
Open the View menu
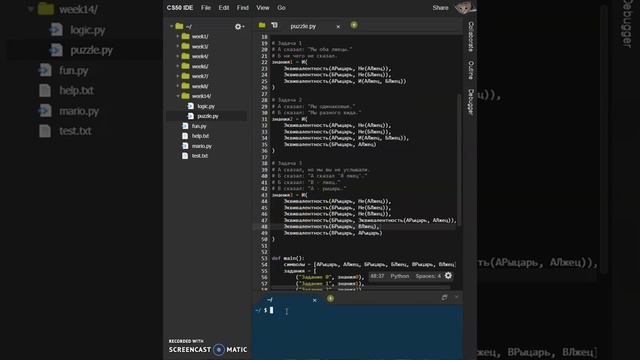click(262, 8)
